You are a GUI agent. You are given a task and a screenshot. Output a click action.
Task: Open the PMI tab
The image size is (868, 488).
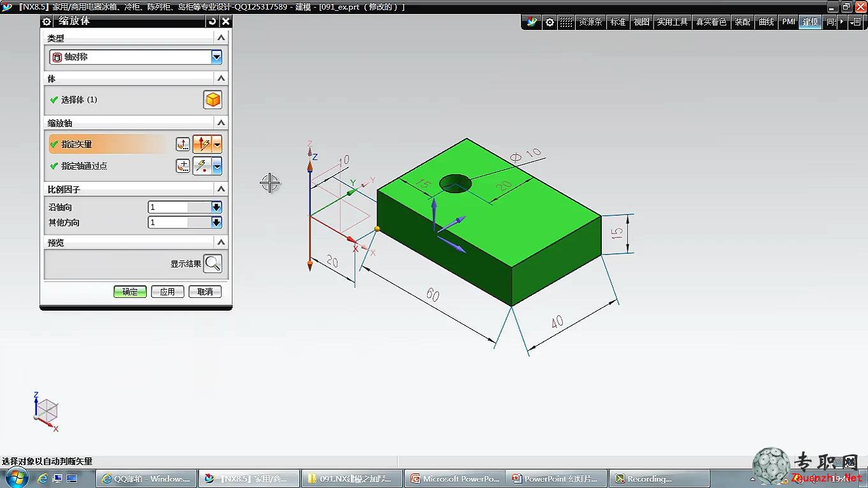[x=789, y=22]
